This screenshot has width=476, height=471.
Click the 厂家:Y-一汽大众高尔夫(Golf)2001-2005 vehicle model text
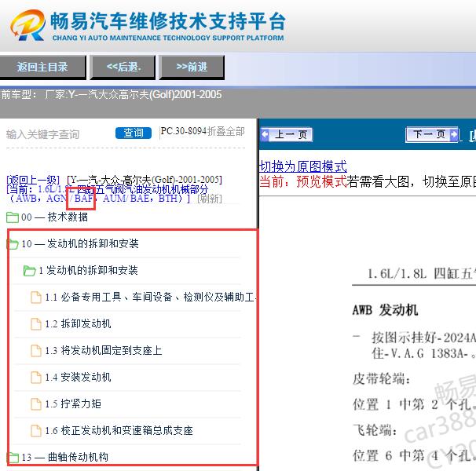[x=134, y=95]
